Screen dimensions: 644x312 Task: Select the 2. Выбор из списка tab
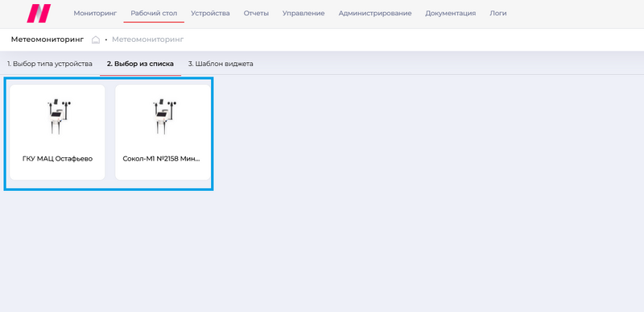(140, 64)
